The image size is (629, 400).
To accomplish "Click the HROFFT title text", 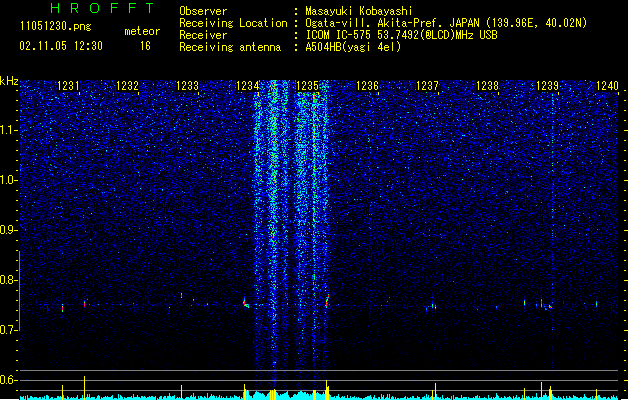I will [x=103, y=8].
